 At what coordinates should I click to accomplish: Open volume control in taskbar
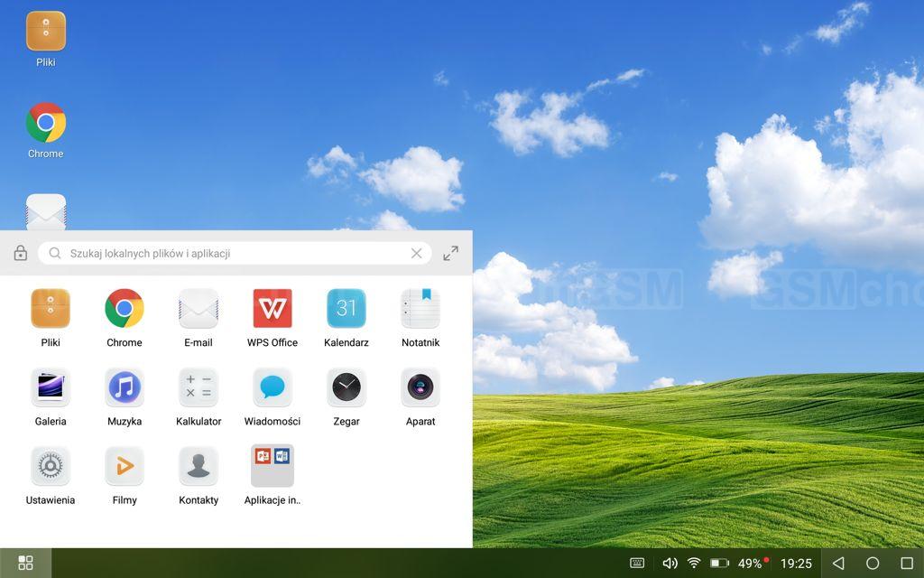(670, 564)
